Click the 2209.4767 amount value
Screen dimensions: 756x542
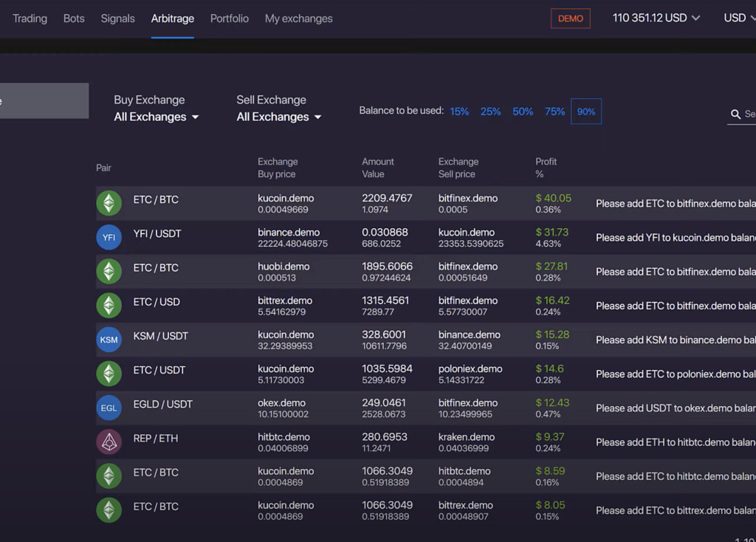coord(387,198)
